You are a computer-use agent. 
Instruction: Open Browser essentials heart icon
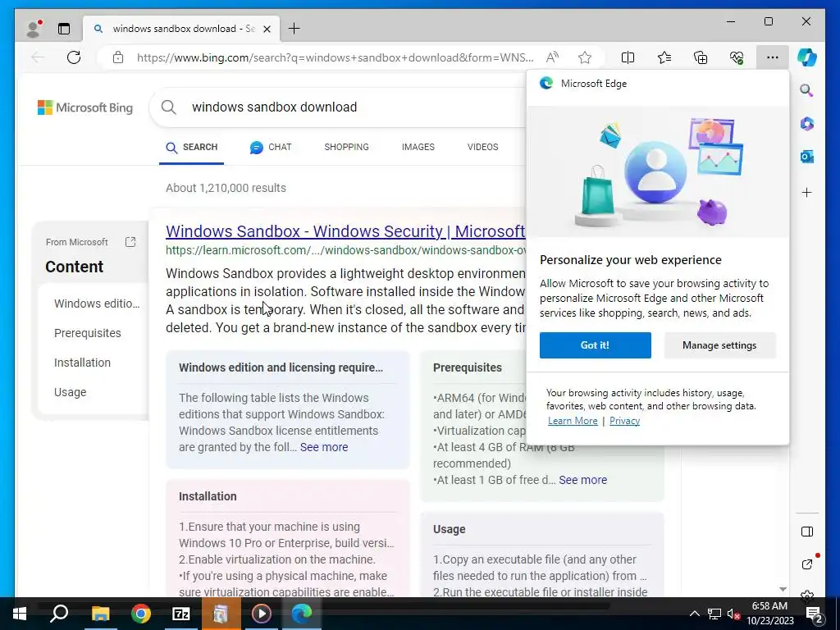point(737,57)
